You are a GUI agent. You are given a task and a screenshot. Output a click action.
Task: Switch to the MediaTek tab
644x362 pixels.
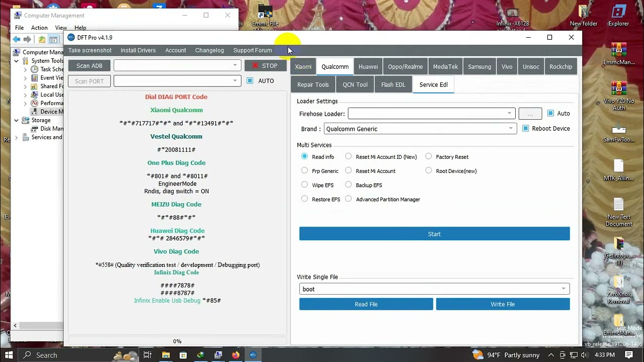click(445, 66)
